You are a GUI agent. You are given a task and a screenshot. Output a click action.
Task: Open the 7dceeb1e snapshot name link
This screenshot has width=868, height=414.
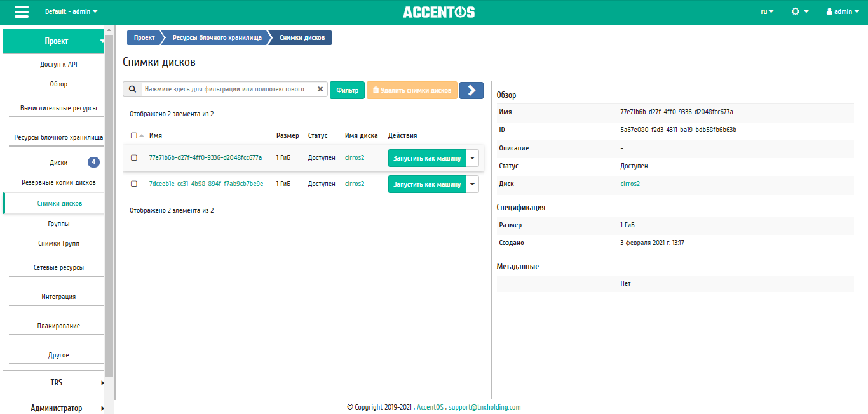tap(206, 184)
